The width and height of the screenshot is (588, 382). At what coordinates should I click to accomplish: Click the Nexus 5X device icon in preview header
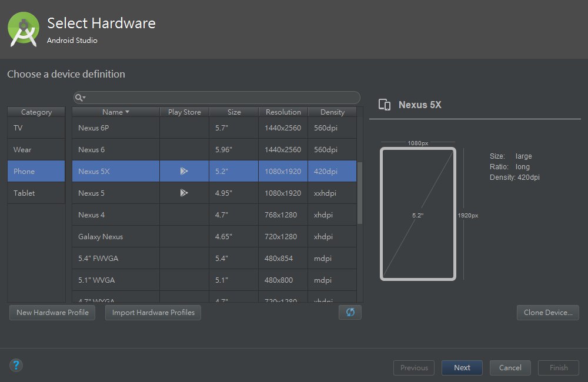pyautogui.click(x=385, y=105)
